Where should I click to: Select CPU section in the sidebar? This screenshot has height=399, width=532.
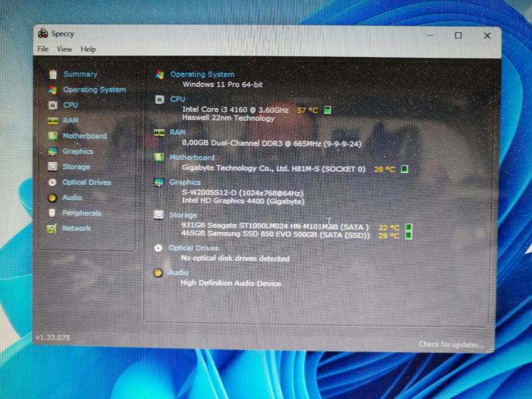click(x=70, y=105)
